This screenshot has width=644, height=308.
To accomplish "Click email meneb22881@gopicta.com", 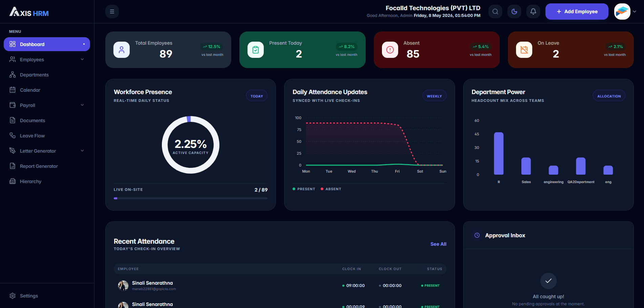I will [x=154, y=289].
